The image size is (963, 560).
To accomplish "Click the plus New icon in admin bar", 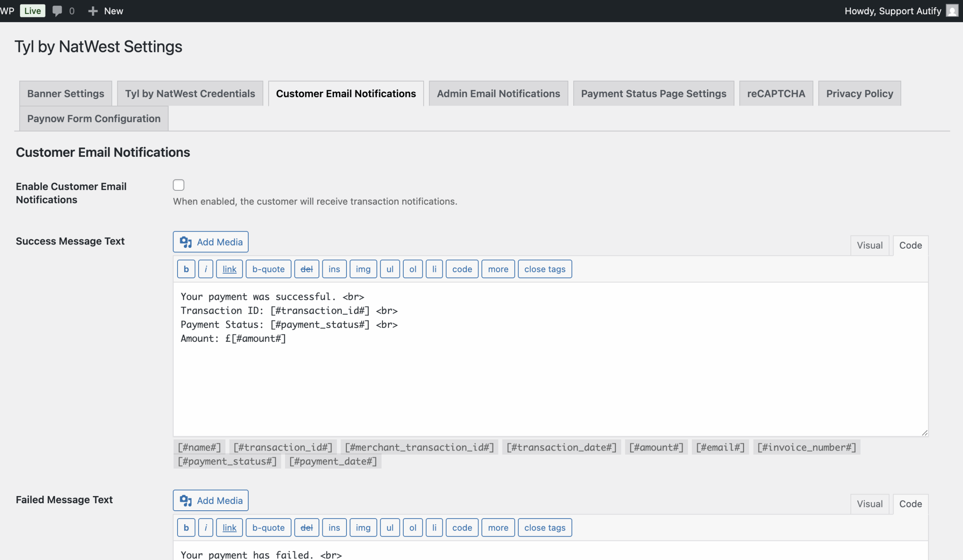I will pos(93,11).
